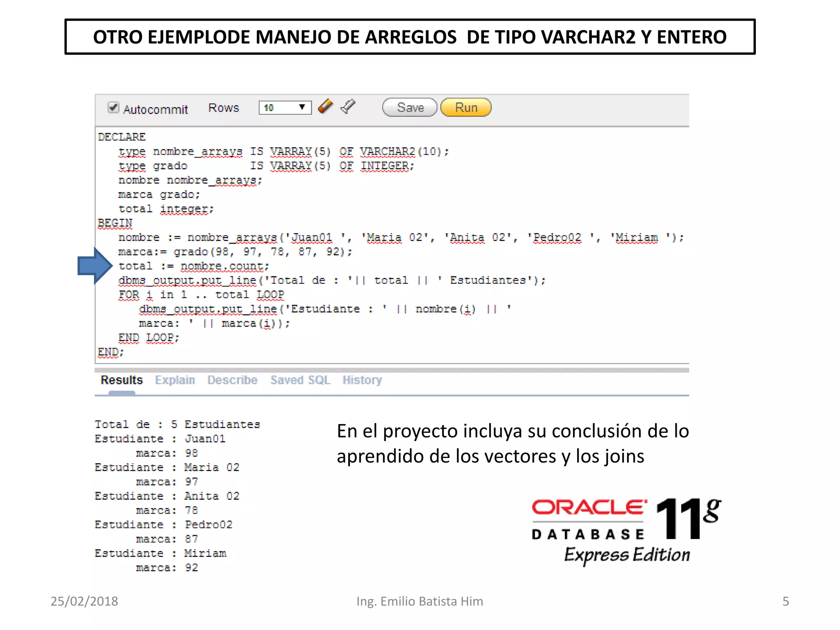Click the Save button
Image resolution: width=840 pixels, height=630 pixels.
(410, 107)
